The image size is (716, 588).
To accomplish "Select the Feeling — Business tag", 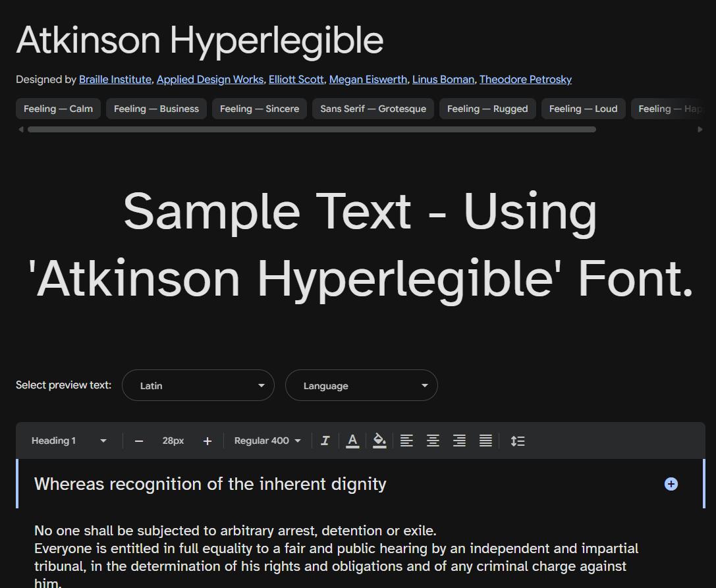I will pos(156,109).
